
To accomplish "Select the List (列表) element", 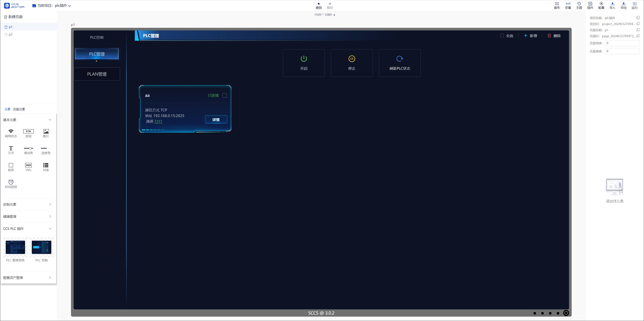I will click(x=46, y=167).
